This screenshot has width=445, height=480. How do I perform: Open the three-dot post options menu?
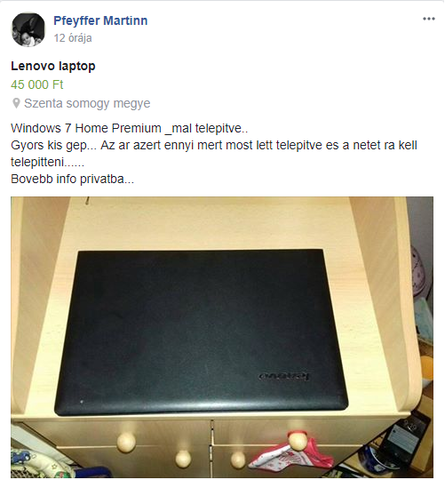(x=429, y=19)
